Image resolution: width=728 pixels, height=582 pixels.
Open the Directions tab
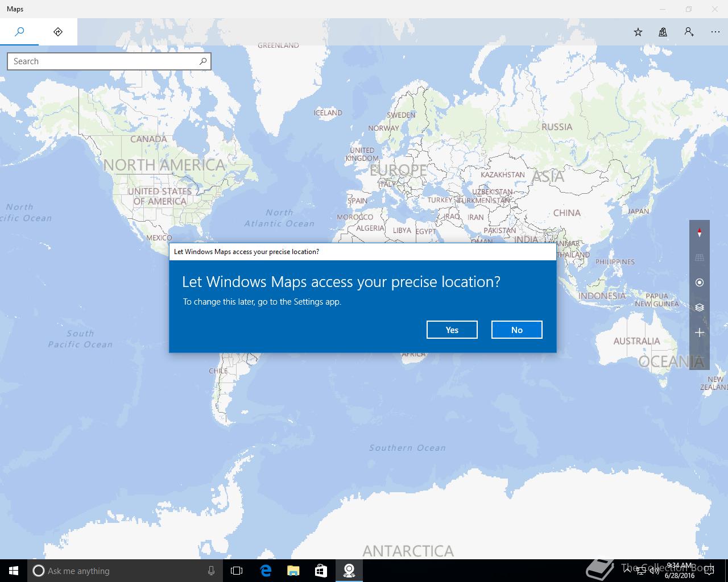tap(58, 32)
